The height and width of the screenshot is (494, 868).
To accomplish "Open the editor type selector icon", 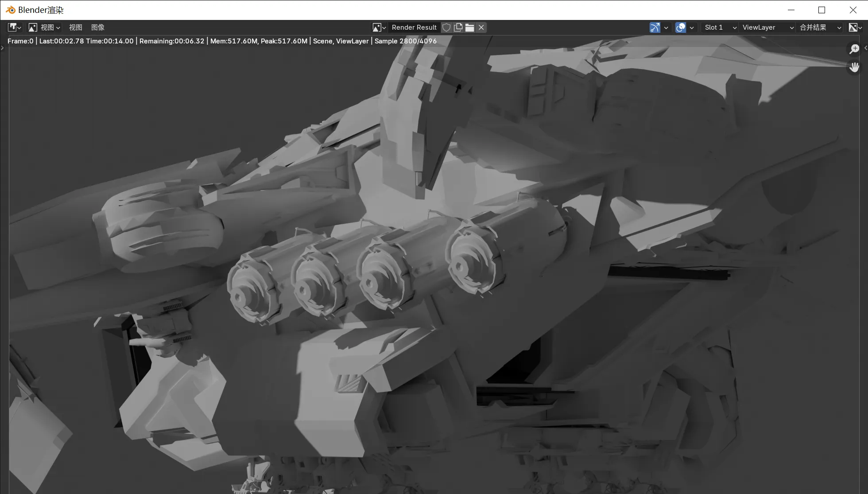I will [14, 27].
